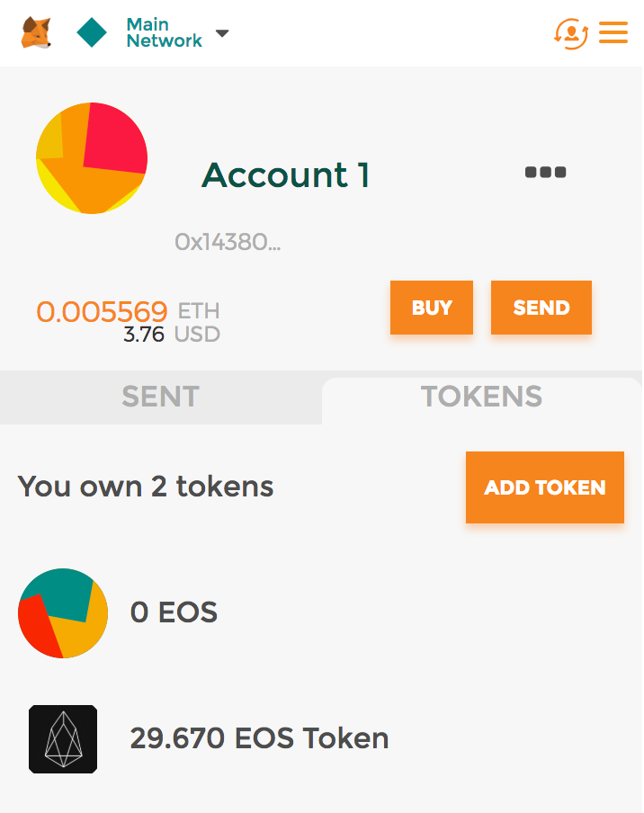Click the teal diamond network icon
The image size is (644, 813).
pyautogui.click(x=92, y=33)
